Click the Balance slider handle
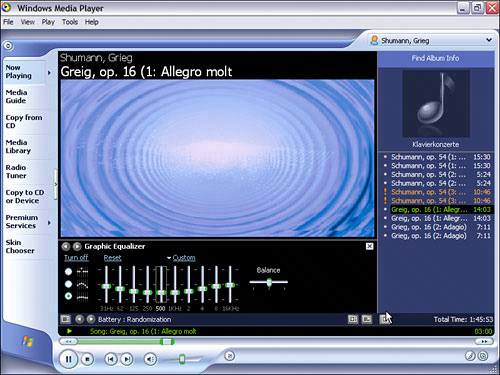Viewport: 500px width, 375px height. [x=269, y=282]
